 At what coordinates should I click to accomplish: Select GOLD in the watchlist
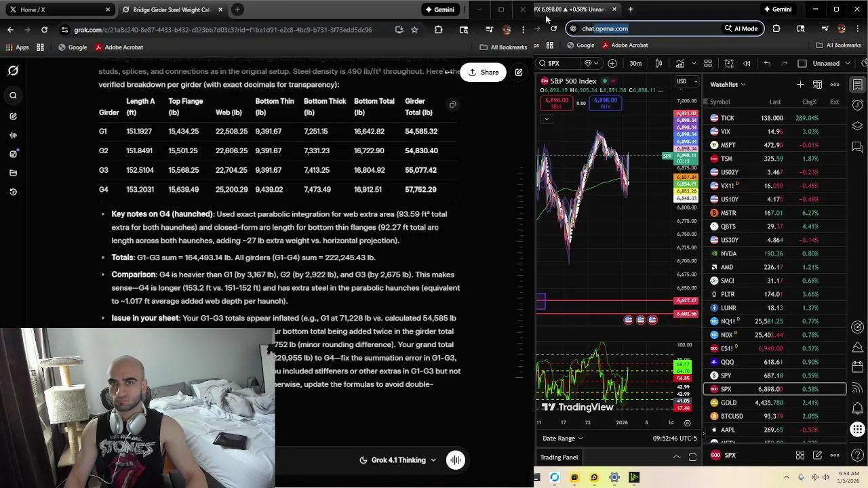(775, 403)
